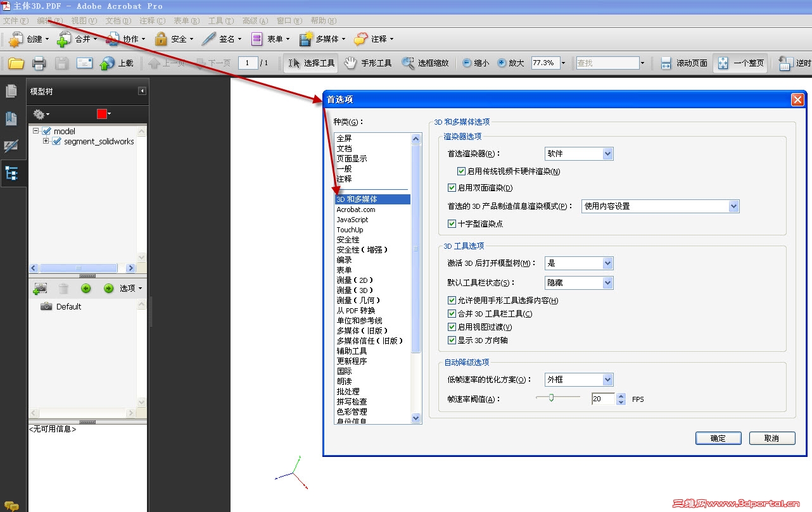Open 激活 3D 后打开模型树 dropdown
Screen dimensions: 812x512
[579, 263]
